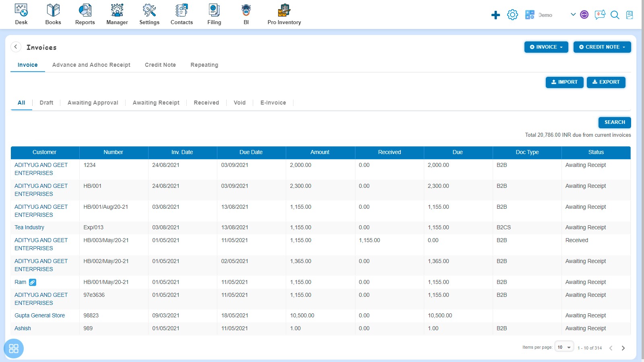Select the Awaiting Approval filter
This screenshot has width=644, height=362.
(93, 103)
